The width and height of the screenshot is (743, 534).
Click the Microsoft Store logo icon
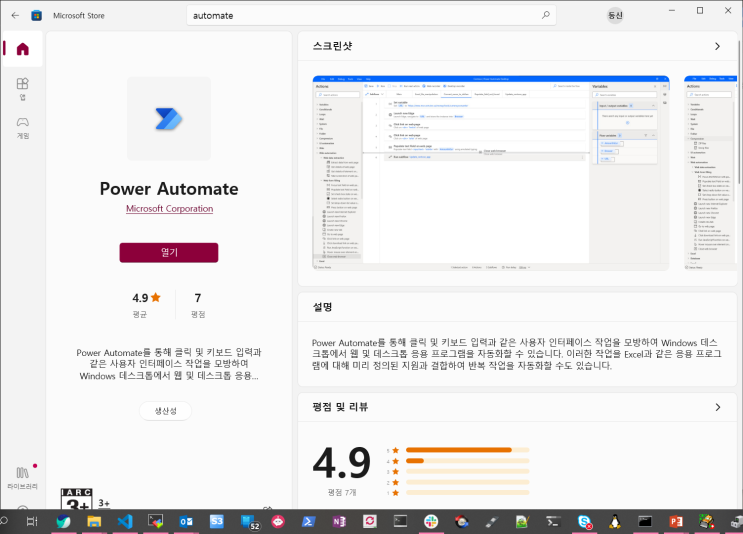point(36,16)
